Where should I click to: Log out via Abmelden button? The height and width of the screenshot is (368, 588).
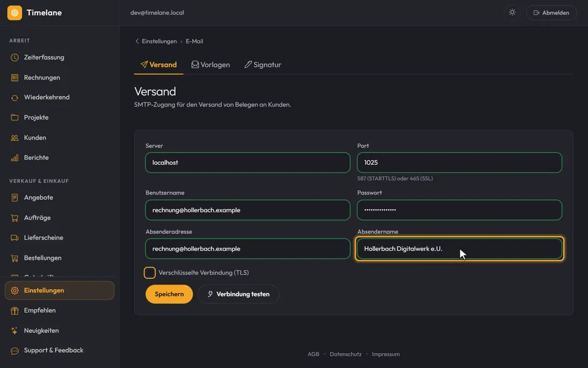(551, 12)
